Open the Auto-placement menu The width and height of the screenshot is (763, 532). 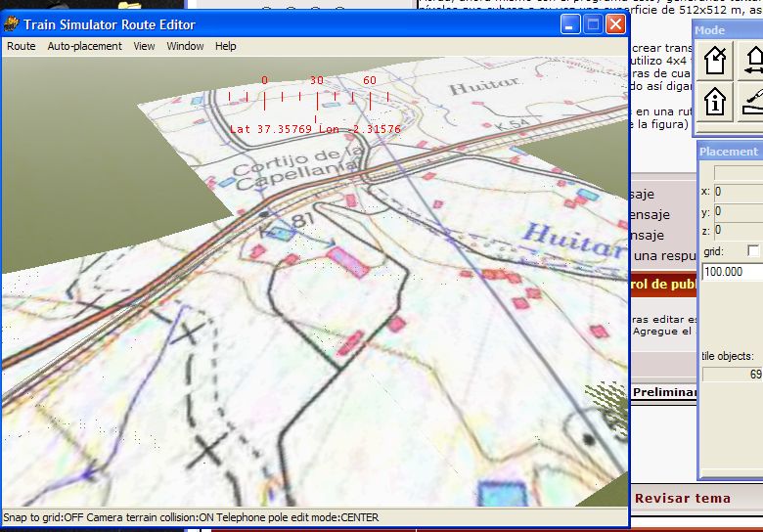point(85,46)
